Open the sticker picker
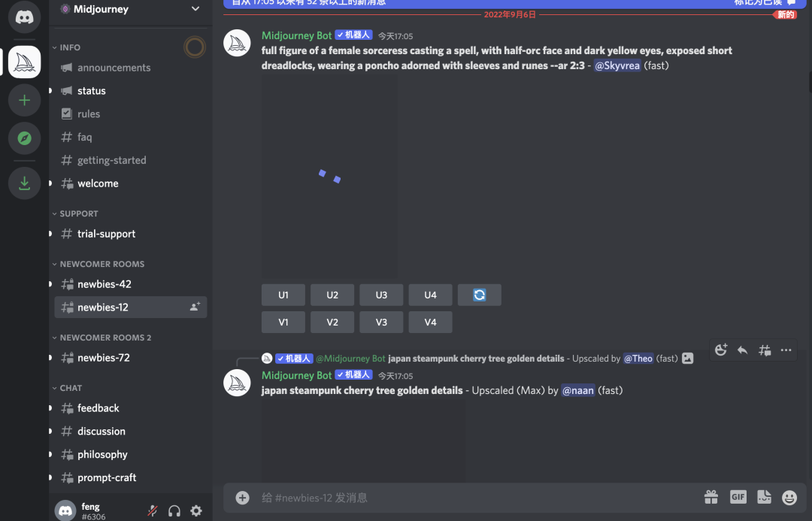Image resolution: width=812 pixels, height=521 pixels. [765, 497]
